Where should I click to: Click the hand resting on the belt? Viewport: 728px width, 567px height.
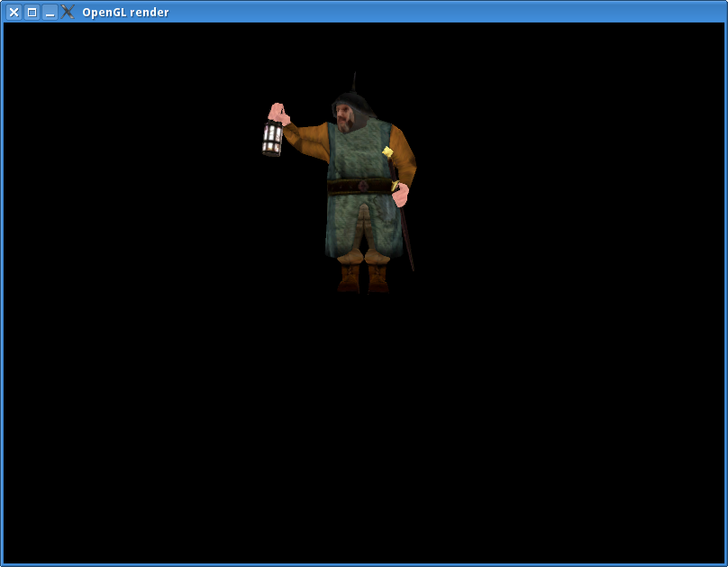400,193
